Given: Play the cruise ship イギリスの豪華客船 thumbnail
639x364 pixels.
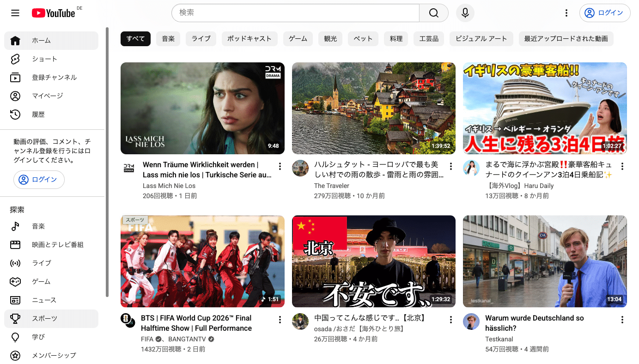Looking at the screenshot, I should [545, 108].
